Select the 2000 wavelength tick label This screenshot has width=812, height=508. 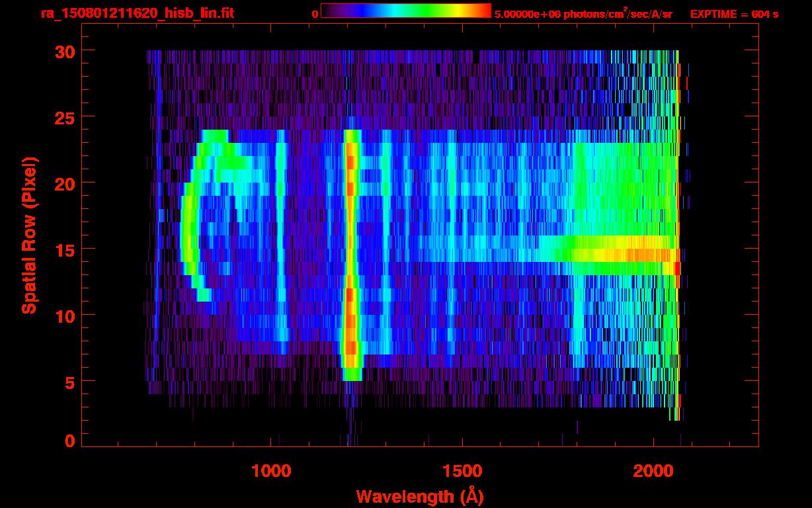point(653,471)
